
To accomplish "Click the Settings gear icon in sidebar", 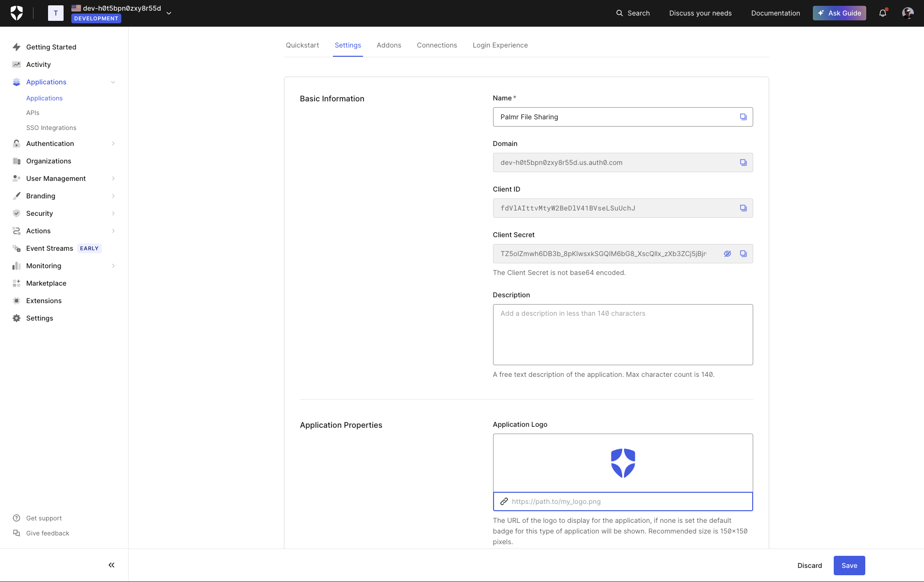I will 16,318.
